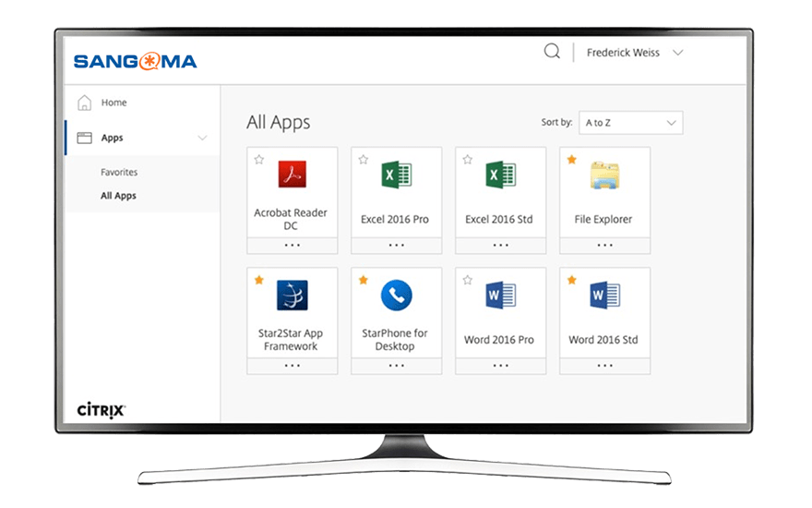
Task: Click the Word 2016 Std label
Action: pos(603,340)
